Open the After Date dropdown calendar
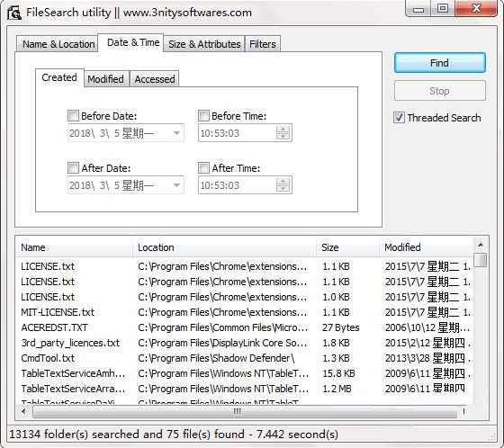The width and height of the screenshot is (504, 448). [x=176, y=185]
